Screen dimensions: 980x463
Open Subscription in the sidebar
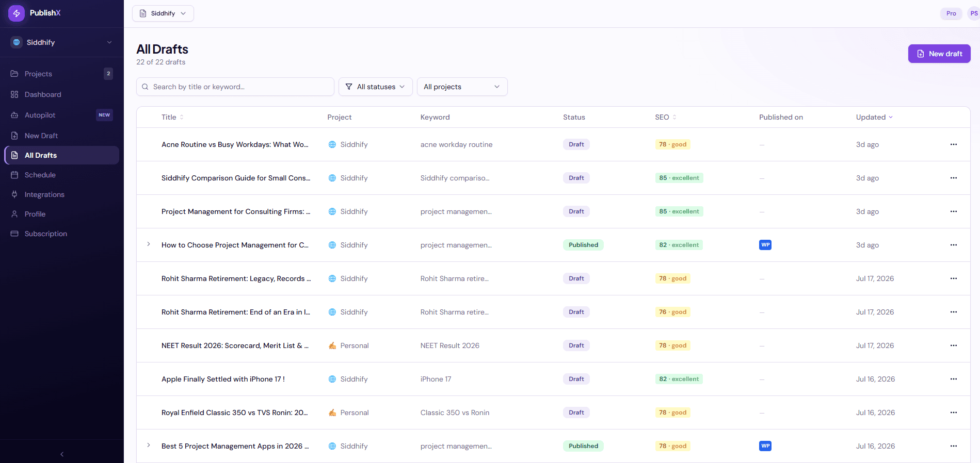tap(62, 234)
